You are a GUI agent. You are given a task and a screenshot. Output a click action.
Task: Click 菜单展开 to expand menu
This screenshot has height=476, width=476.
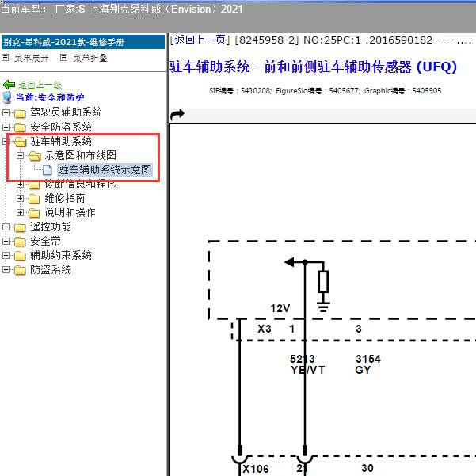click(x=32, y=58)
